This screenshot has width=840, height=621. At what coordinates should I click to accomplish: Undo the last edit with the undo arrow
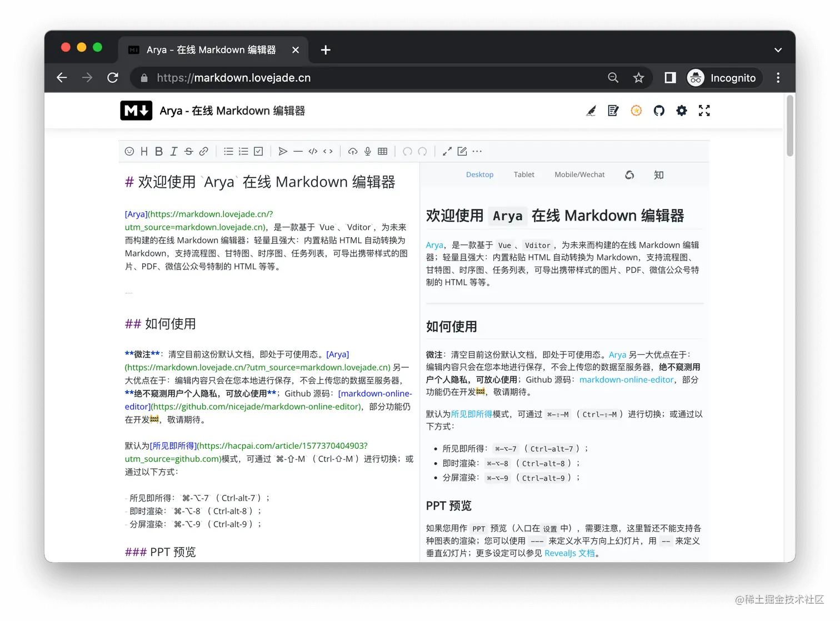408,151
